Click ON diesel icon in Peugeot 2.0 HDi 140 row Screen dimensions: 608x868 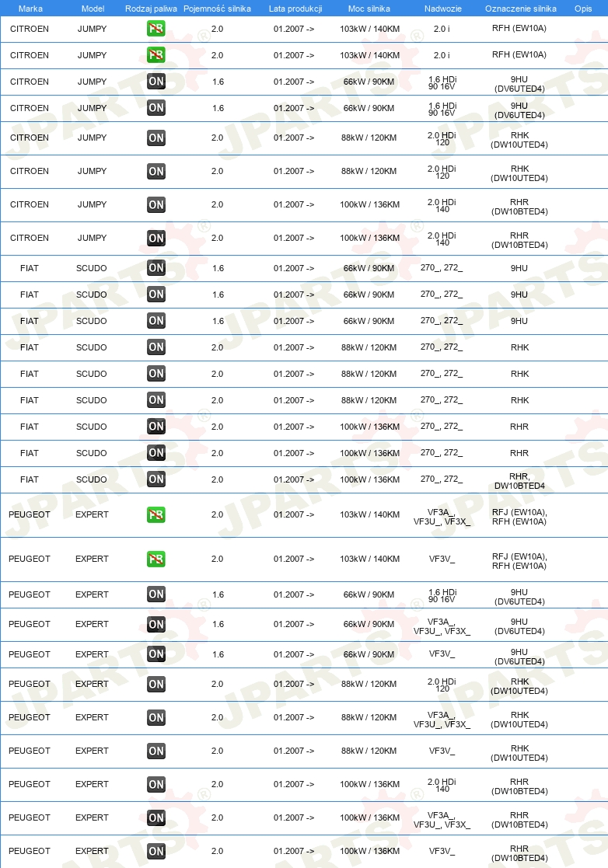156,784
